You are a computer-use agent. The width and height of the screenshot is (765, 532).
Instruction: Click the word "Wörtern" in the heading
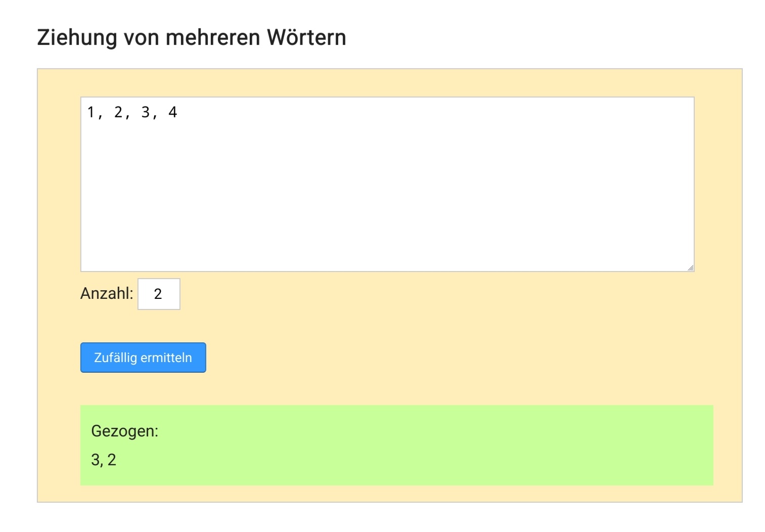click(306, 38)
